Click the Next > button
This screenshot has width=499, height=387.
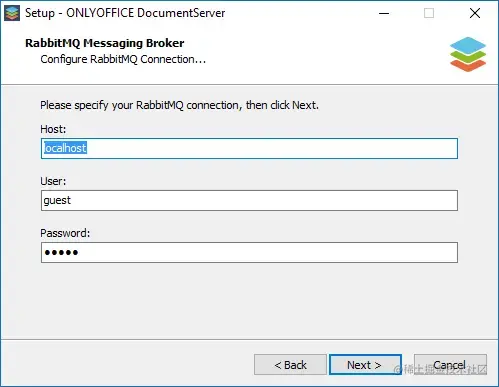pyautogui.click(x=365, y=364)
